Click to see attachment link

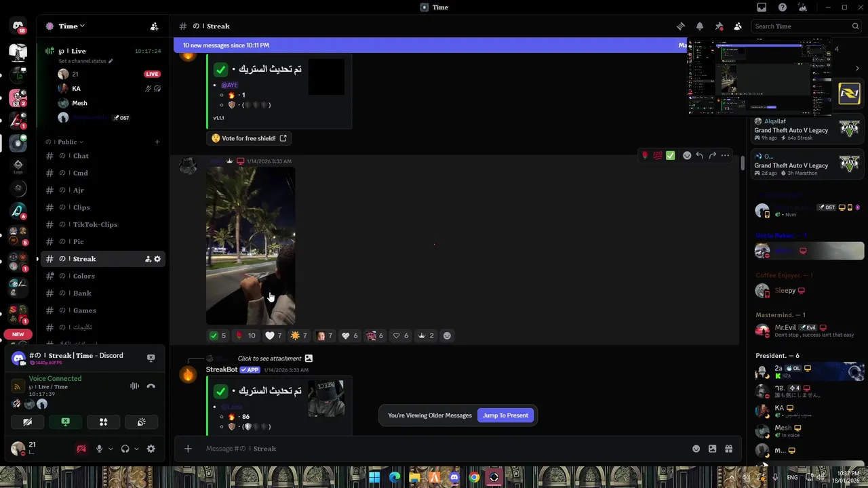269,359
